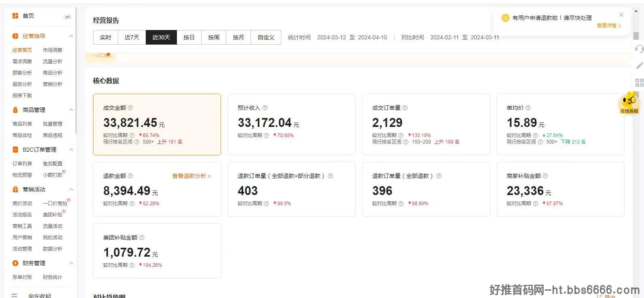Select the 单均价 data card

561,124
